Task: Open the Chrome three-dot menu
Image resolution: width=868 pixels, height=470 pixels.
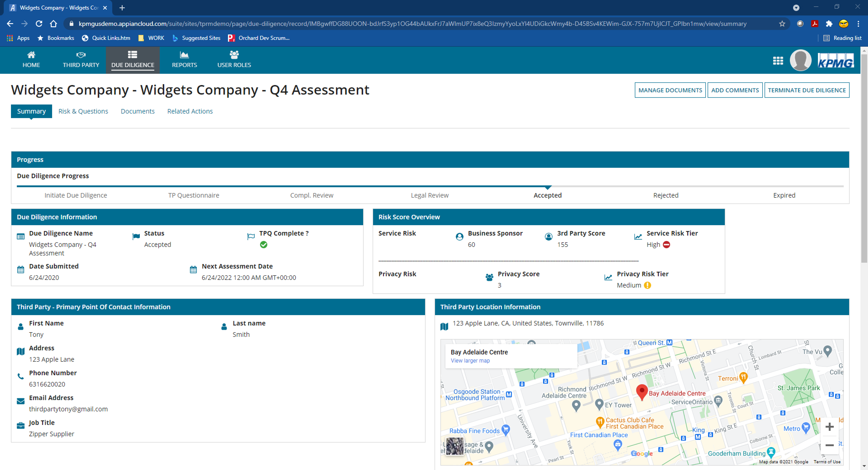Action: click(x=858, y=23)
